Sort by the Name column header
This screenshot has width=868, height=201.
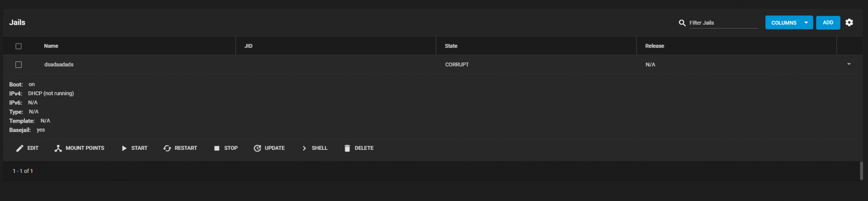tap(51, 46)
